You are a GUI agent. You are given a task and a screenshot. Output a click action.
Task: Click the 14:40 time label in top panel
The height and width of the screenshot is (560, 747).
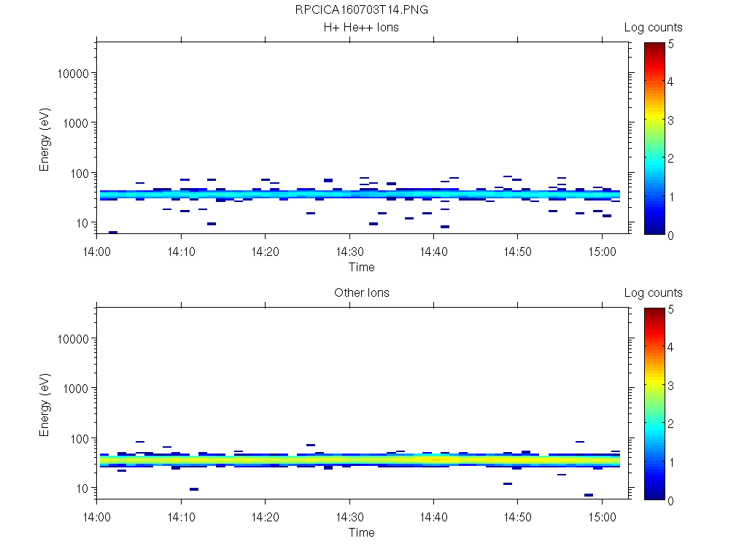click(433, 252)
